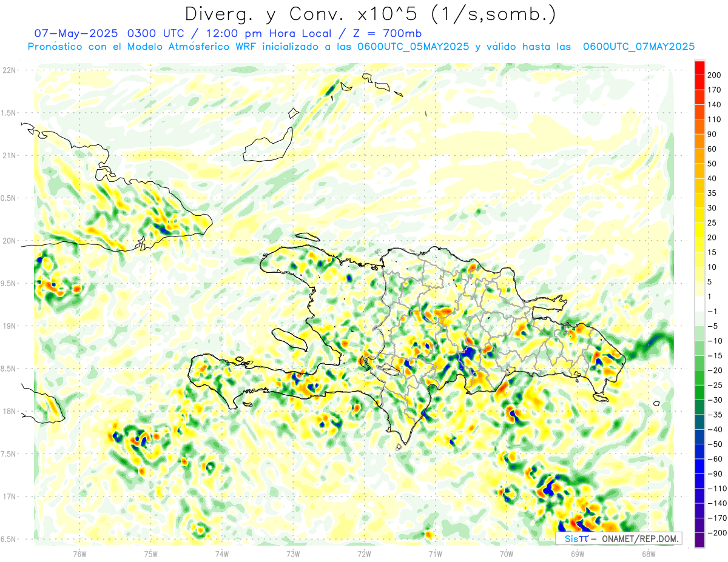Click the 'Pronóstico con el Modelo Atmósferico WRF' line
The width and height of the screenshot is (728, 562).
[143, 47]
